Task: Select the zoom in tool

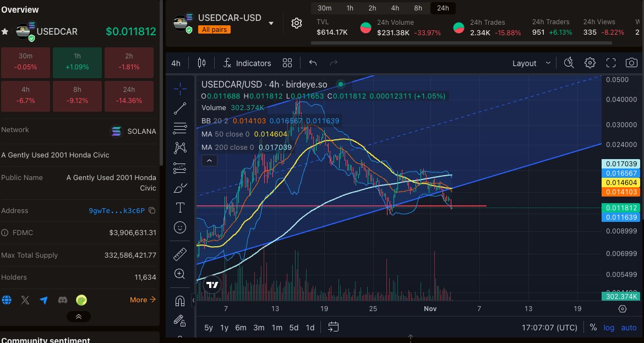Action: click(x=180, y=274)
